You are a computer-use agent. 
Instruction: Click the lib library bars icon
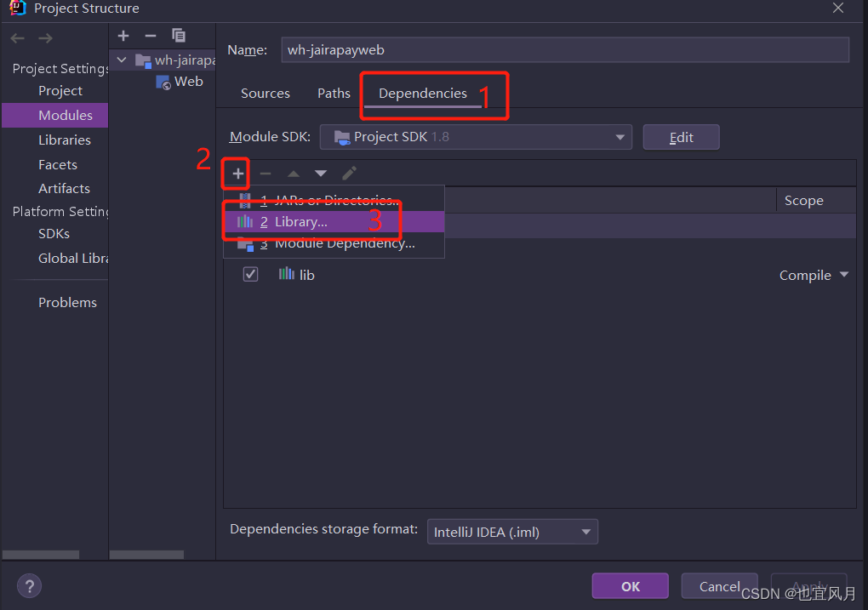pyautogui.click(x=286, y=273)
